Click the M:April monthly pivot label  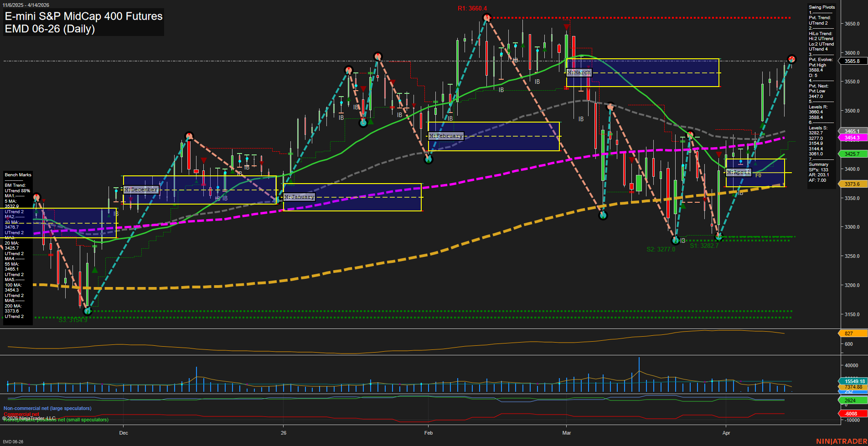pos(739,172)
